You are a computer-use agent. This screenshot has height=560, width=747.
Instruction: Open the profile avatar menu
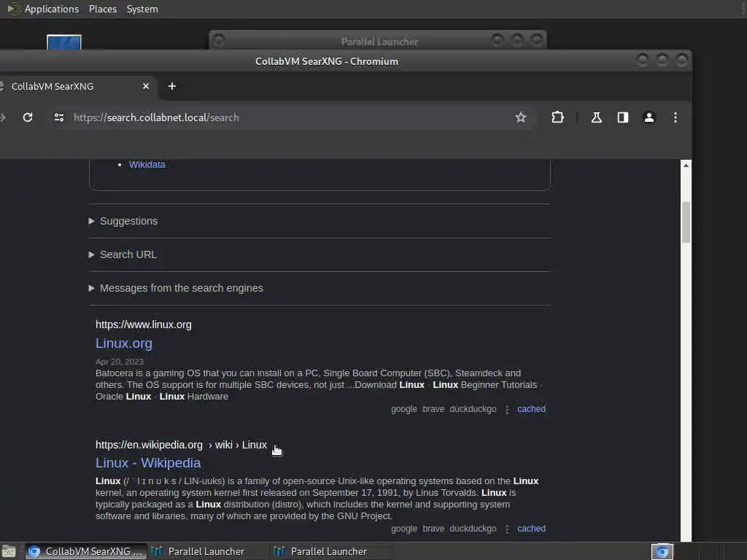point(649,117)
